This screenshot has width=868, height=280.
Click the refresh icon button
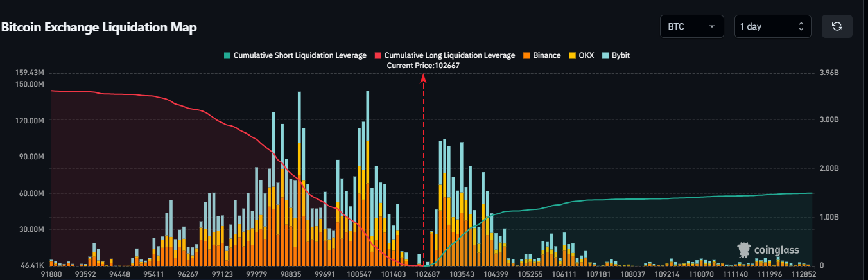pyautogui.click(x=837, y=26)
